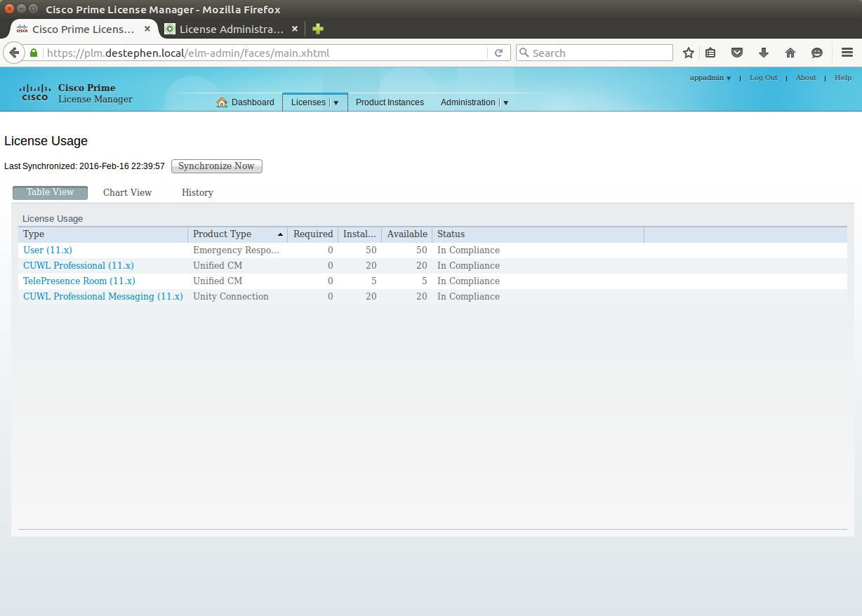The width and height of the screenshot is (862, 616).
Task: Expand the Administration dropdown arrow
Action: 505,103
